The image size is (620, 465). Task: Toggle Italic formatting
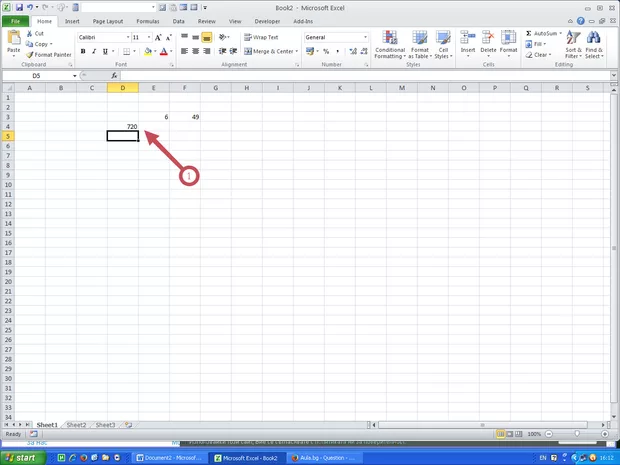[x=94, y=51]
